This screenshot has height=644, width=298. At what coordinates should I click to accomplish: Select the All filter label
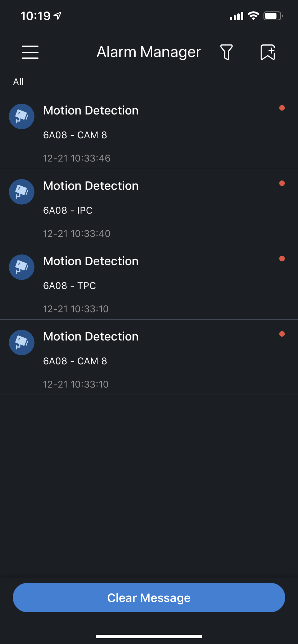18,82
